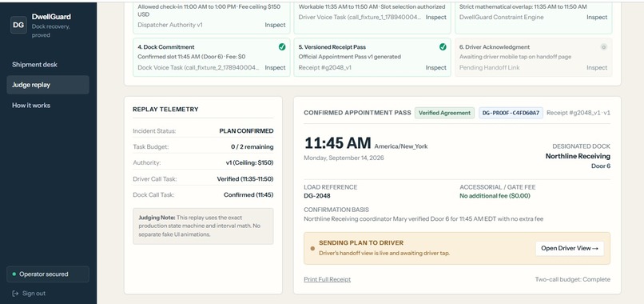Click the 11:45 AM appointment time
The height and width of the screenshot is (304, 644).
click(338, 142)
